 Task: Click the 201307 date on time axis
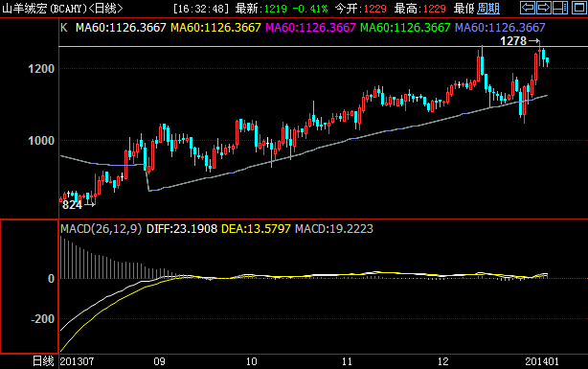click(77, 361)
